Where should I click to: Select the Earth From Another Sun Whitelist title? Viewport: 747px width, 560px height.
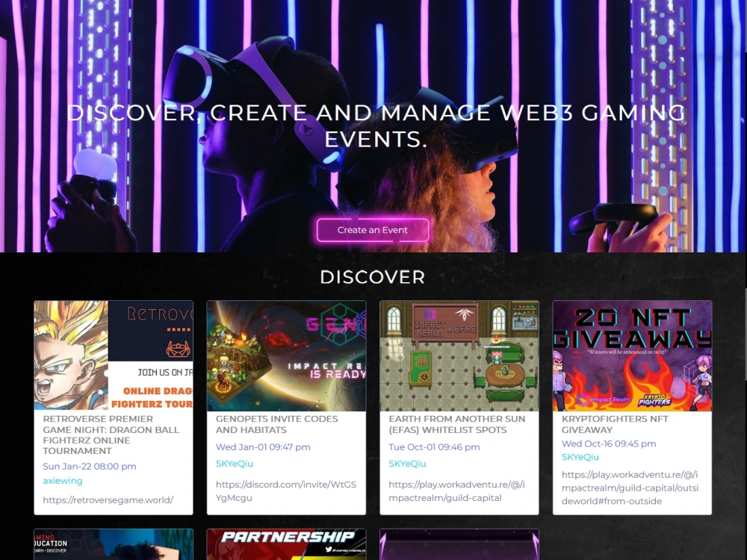coord(457,424)
